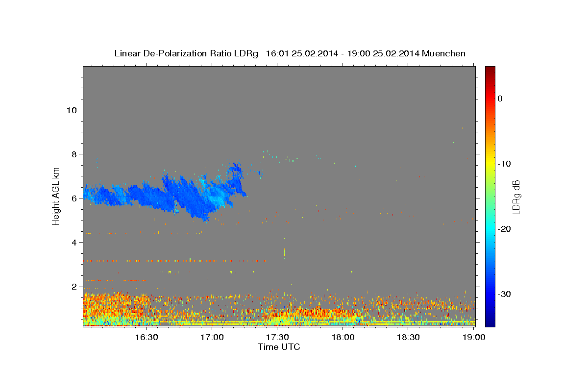Click the 19:00 time tick label
588x392 pixels.
pos(474,337)
